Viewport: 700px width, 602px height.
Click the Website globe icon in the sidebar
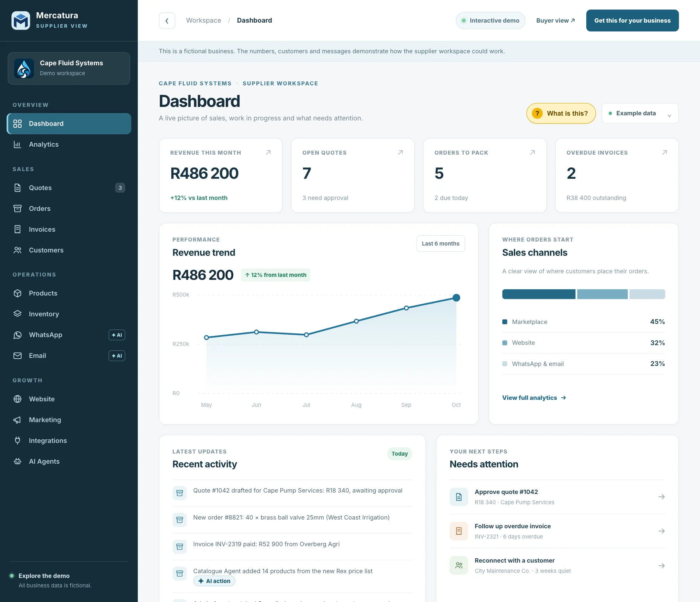(x=17, y=399)
